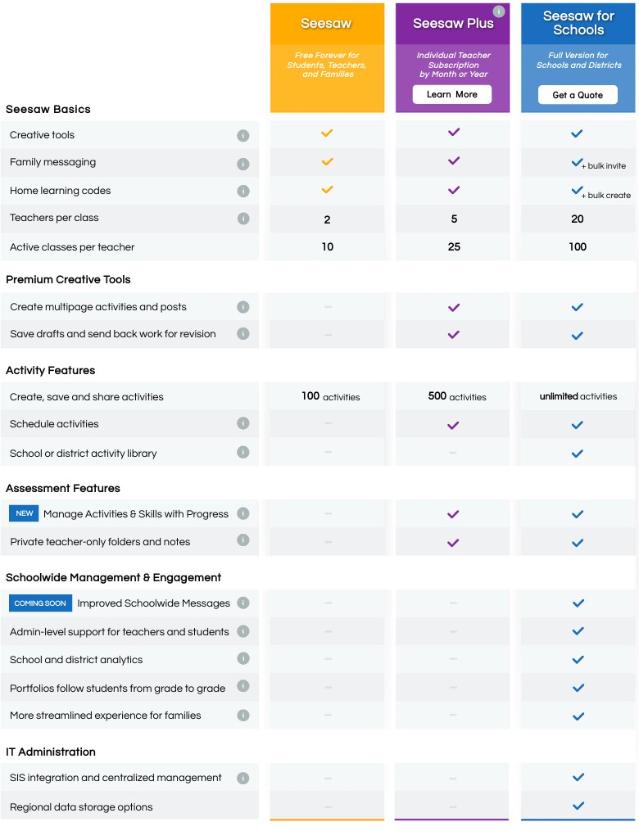Click Seesaw Plus checkmark for Schedule activities

pos(454,425)
